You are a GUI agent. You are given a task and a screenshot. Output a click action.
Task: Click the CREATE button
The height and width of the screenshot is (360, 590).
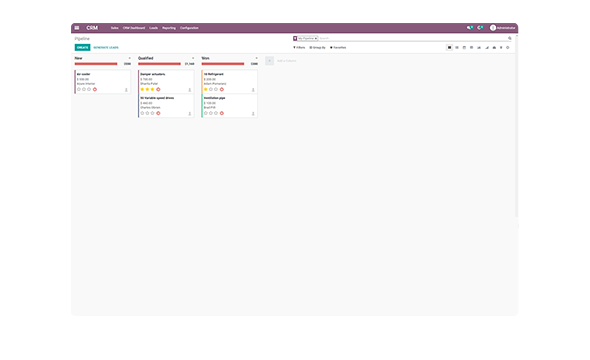pyautogui.click(x=82, y=47)
